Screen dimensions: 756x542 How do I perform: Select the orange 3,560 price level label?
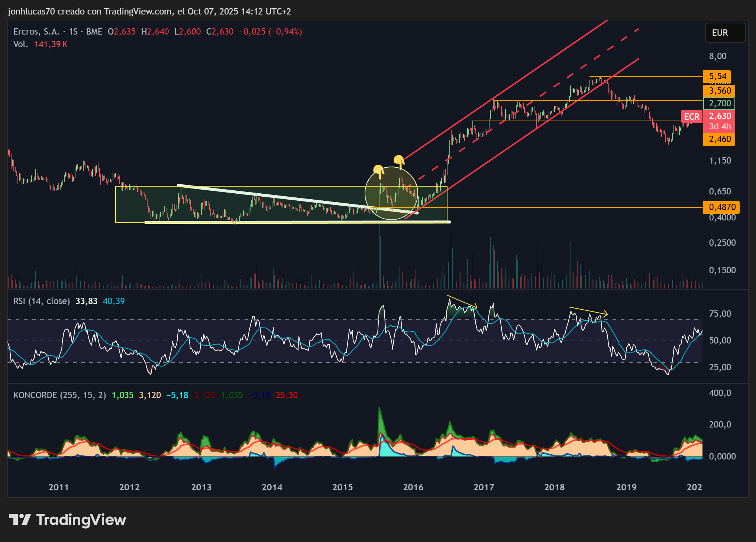719,91
